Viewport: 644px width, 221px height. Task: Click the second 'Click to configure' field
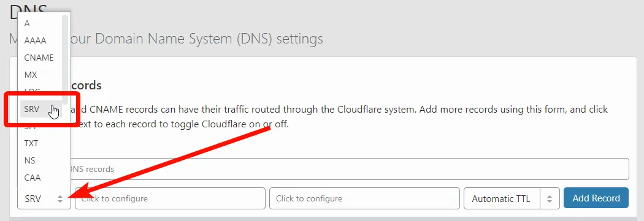(364, 198)
